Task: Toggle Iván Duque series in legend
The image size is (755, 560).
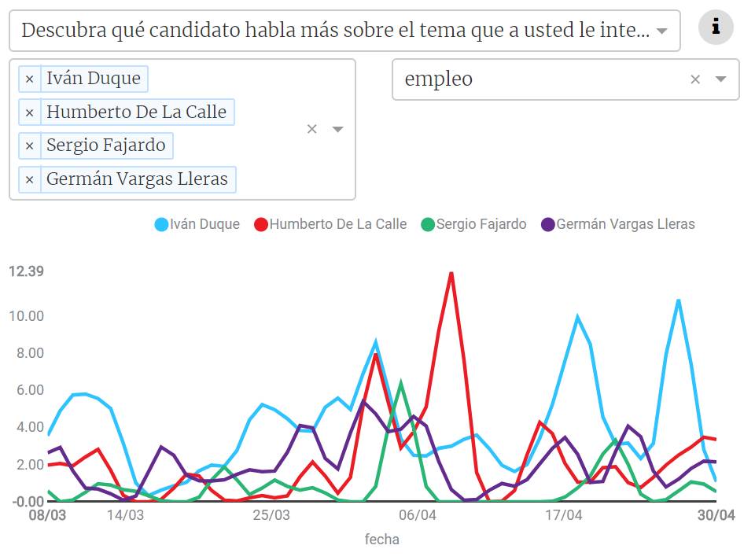Action: click(x=204, y=224)
